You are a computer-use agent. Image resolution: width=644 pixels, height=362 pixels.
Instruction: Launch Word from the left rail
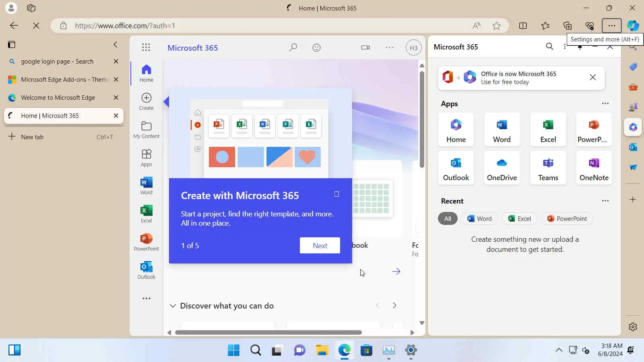pyautogui.click(x=147, y=186)
